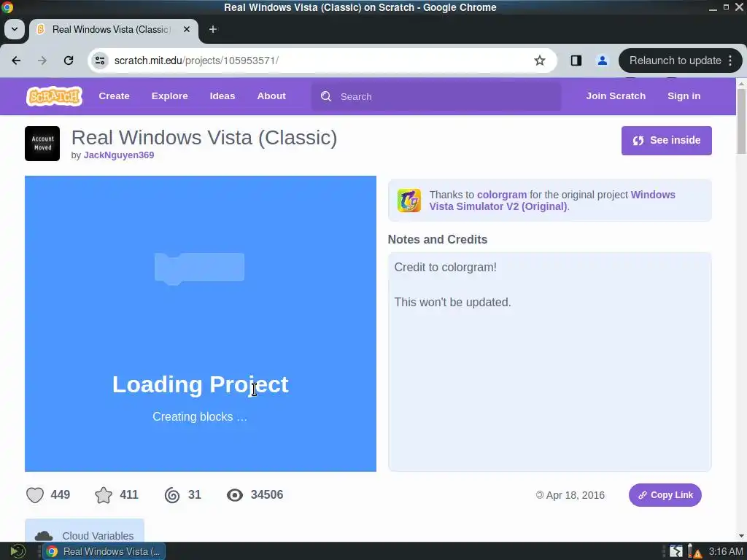Viewport: 747px width, 560px height.
Task: Click the 34506 views count
Action: pyautogui.click(x=267, y=495)
